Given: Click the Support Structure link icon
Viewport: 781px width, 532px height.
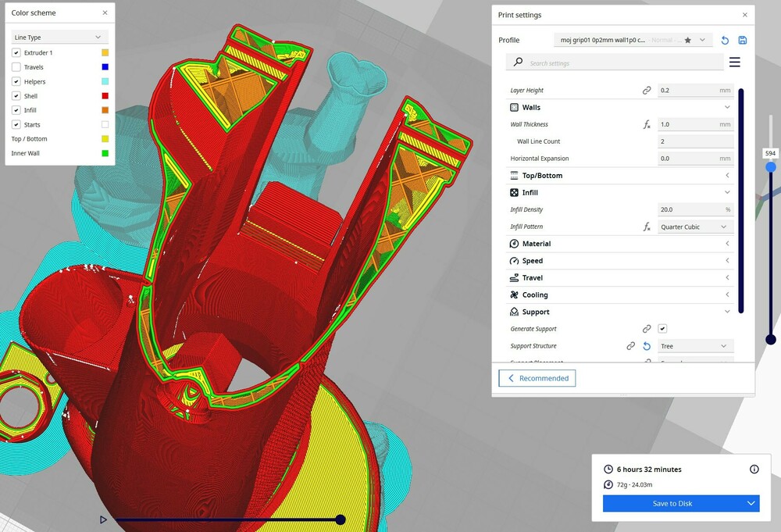Looking at the screenshot, I should tap(630, 346).
